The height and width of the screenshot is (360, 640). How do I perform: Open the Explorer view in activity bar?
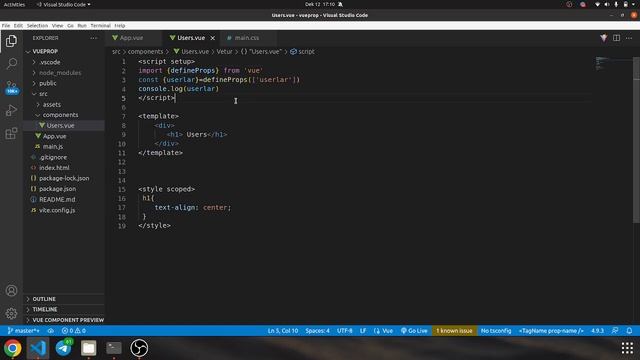click(x=11, y=41)
